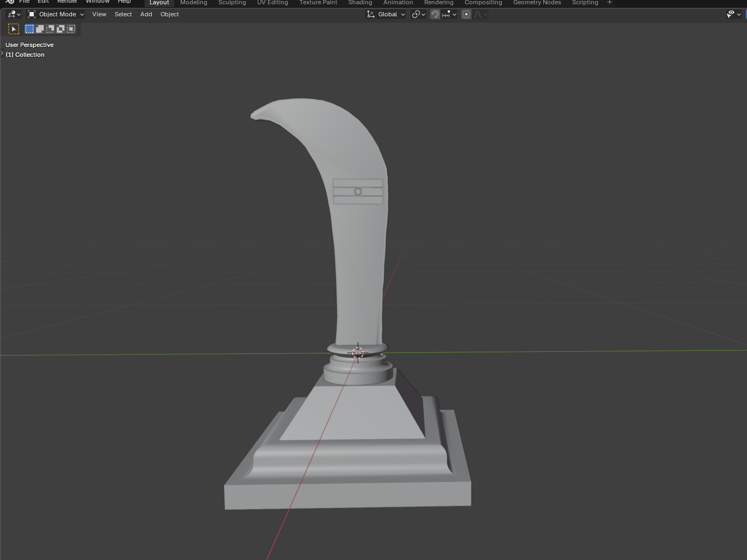Switch to the Geometry Nodes workspace tab
Screen dimensions: 747x560
pos(537,3)
